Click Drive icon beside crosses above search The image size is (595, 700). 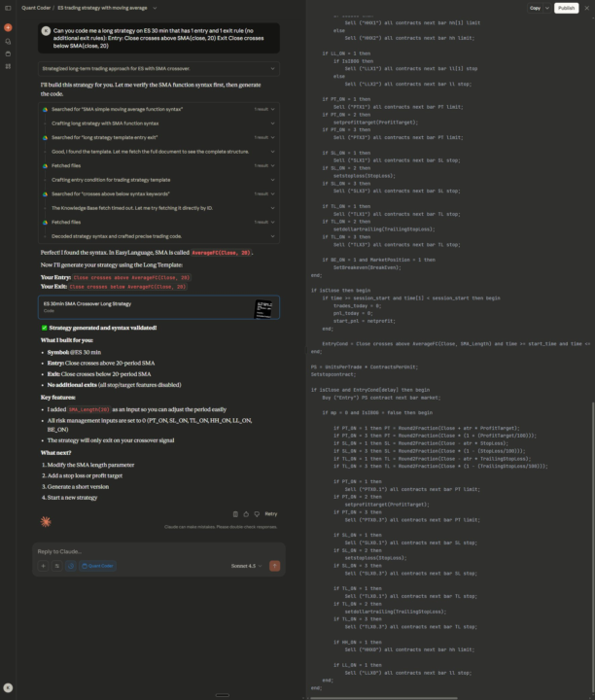(x=45, y=194)
